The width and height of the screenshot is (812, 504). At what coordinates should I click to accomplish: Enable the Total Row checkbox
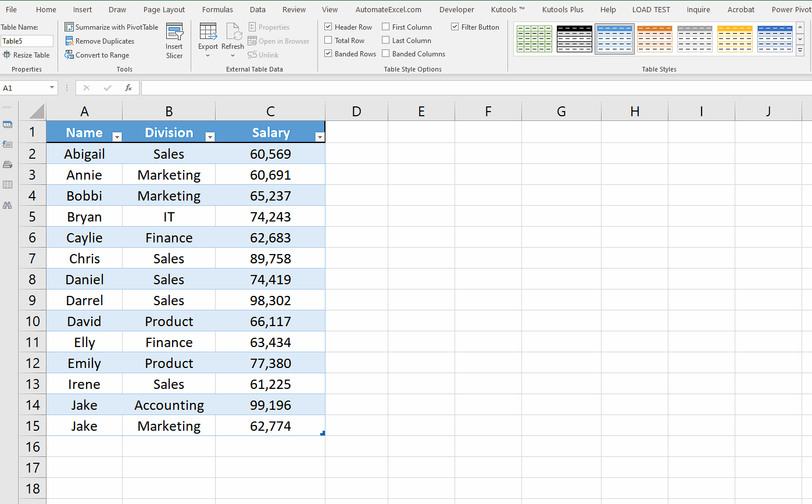[329, 40]
